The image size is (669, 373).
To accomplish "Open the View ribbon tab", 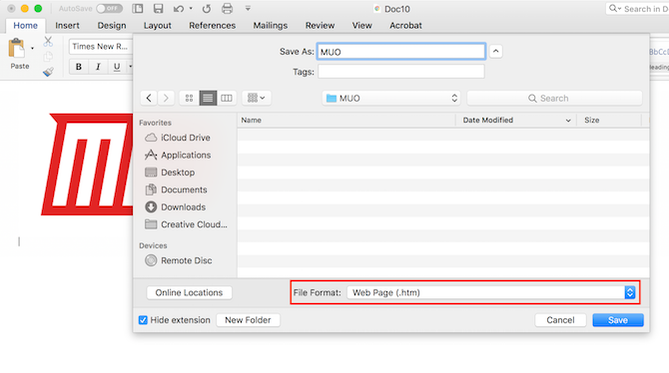I will point(362,26).
